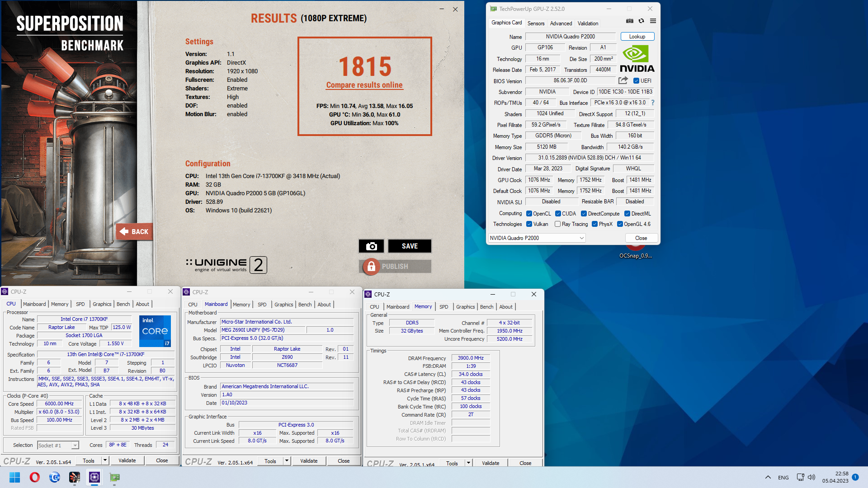Toggle the CUDA checkbox
Screen dimensions: 868x488
coord(558,214)
